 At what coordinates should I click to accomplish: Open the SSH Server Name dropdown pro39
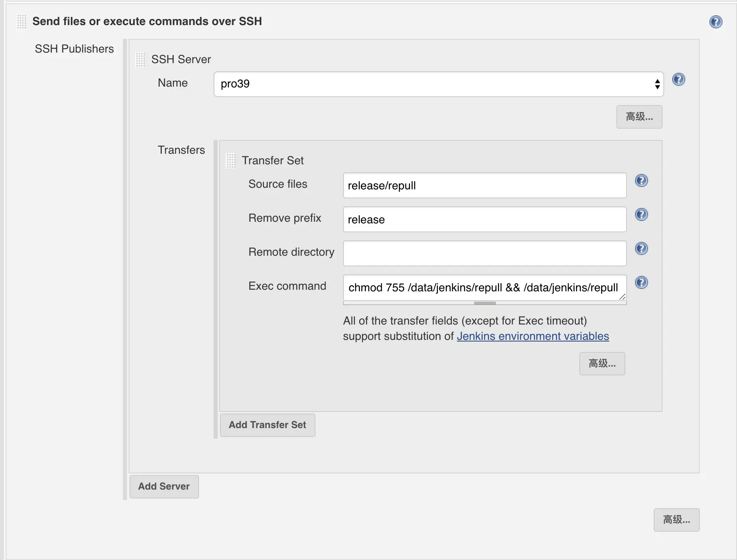pyautogui.click(x=438, y=84)
